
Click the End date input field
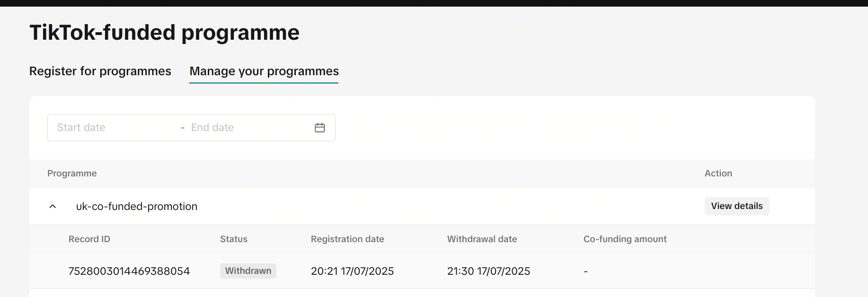246,128
